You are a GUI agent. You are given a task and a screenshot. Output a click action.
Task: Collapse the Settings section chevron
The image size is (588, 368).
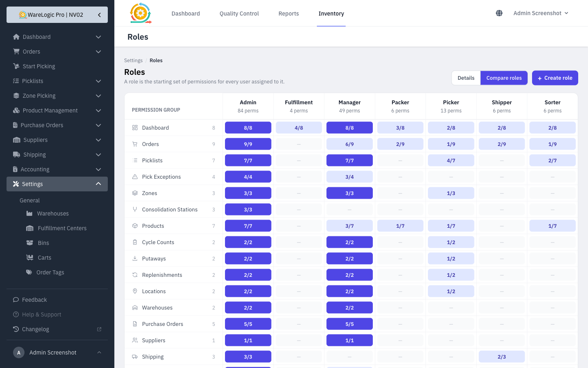click(98, 184)
